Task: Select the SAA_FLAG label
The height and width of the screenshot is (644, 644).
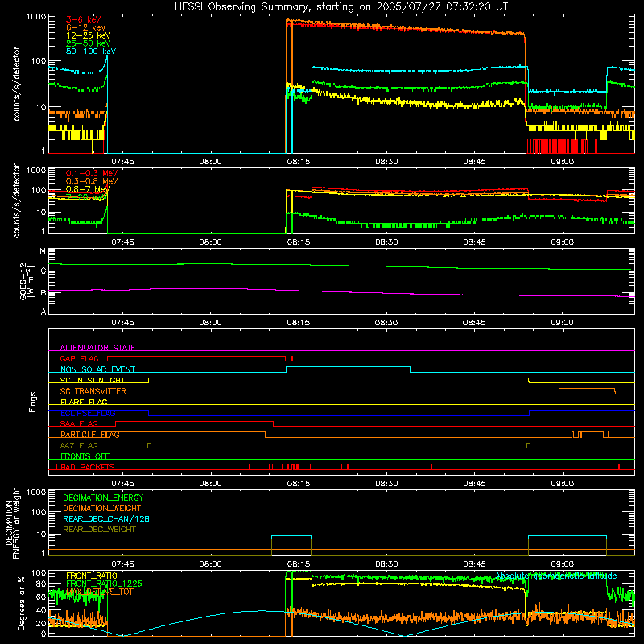Action: coord(79,424)
